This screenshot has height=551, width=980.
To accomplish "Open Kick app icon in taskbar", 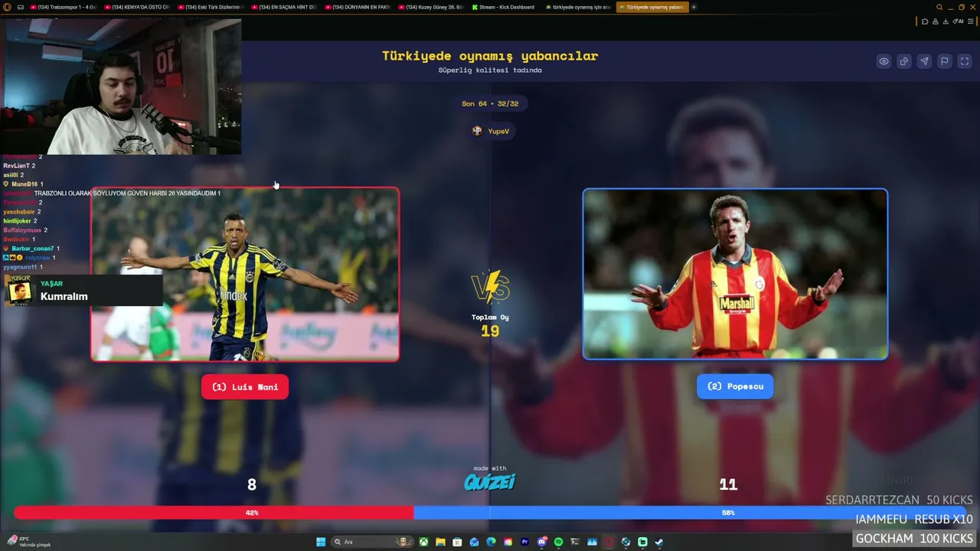I will coord(642,542).
